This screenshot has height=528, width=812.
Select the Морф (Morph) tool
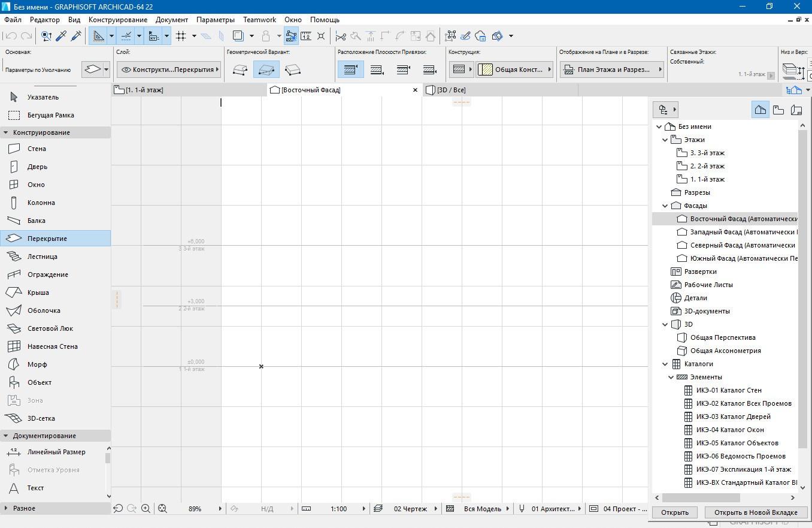(37, 364)
